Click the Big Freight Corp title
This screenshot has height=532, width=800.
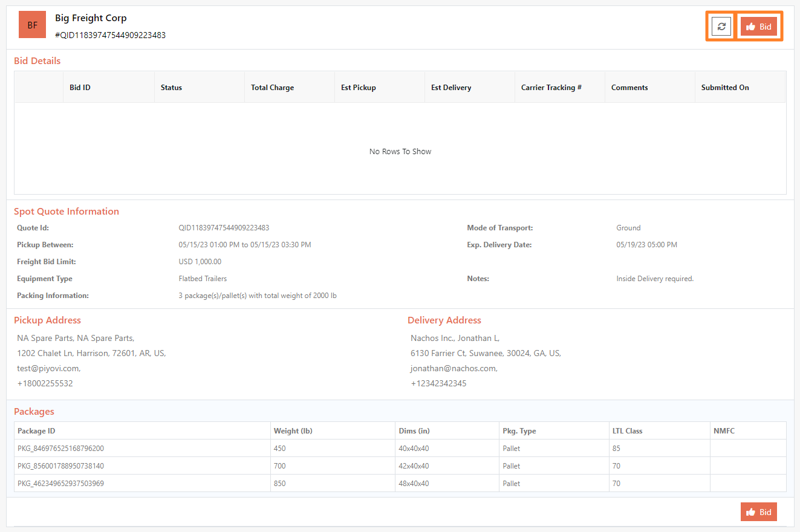[x=91, y=18]
